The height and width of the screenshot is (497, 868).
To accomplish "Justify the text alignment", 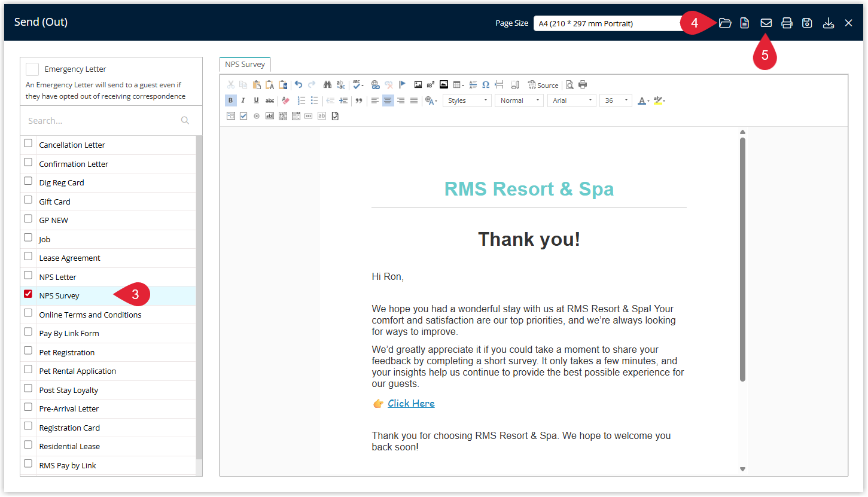I will coord(413,100).
